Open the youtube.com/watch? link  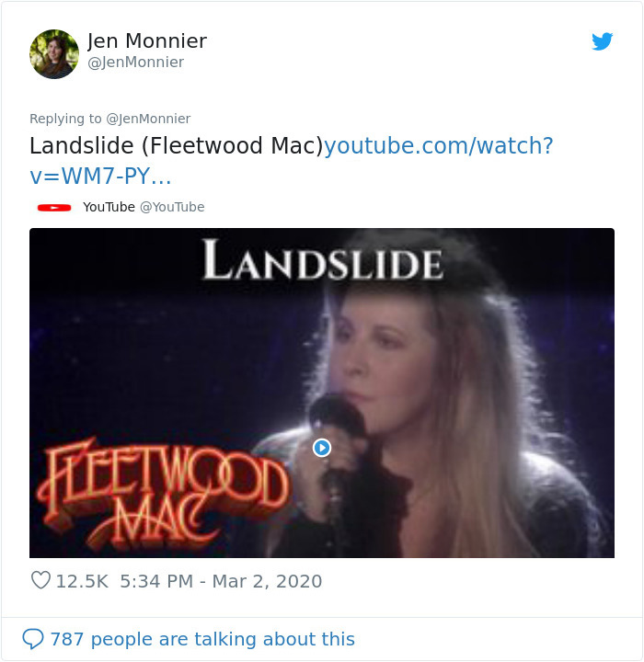pos(438,145)
